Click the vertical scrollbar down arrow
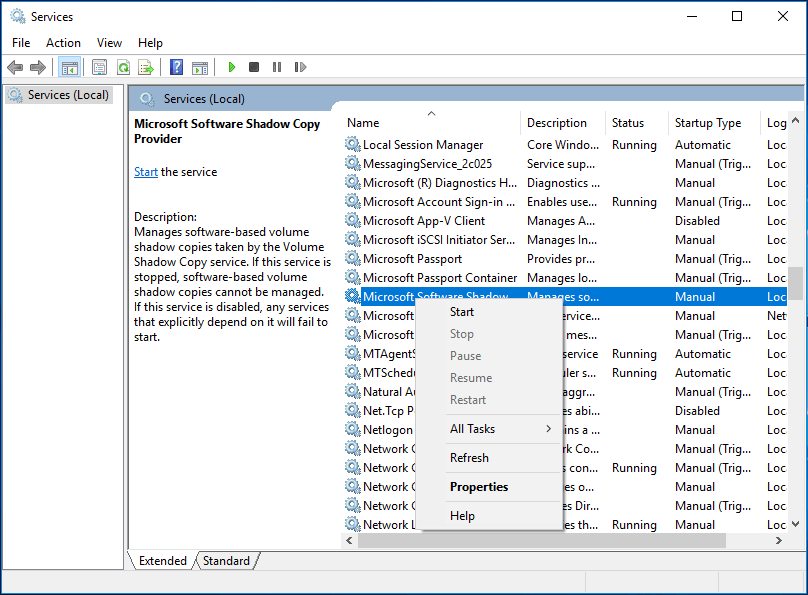Screen dimensions: 808x595 [x=795, y=524]
